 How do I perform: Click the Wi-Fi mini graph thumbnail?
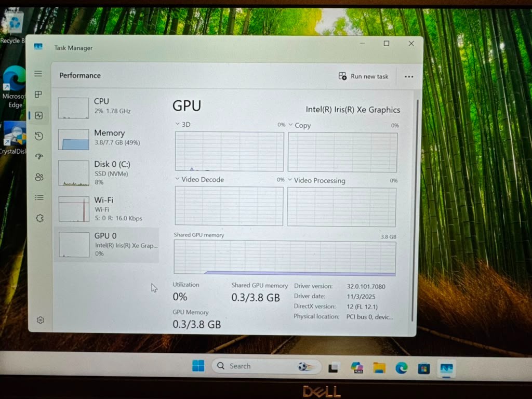pos(74,209)
